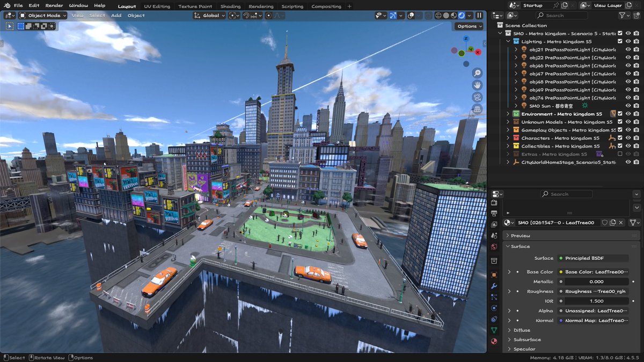Open the View Layer properties tab icon
This screenshot has width=644, height=362.
(x=494, y=224)
